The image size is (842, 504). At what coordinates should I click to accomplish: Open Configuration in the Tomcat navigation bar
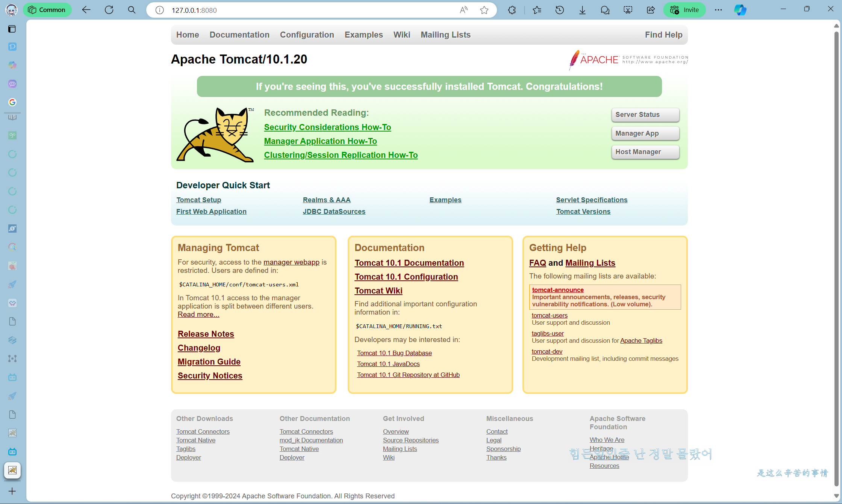pos(307,35)
